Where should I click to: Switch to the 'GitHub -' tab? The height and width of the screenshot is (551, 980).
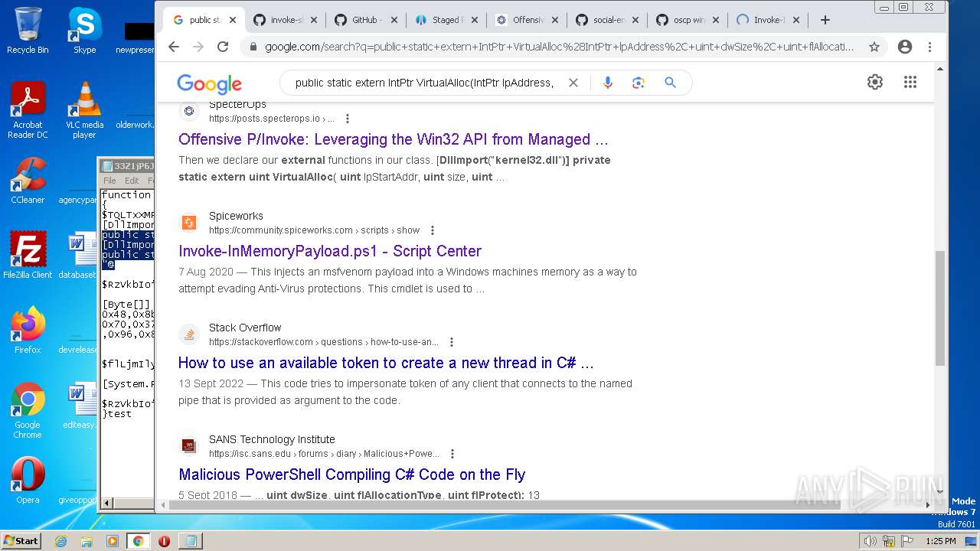point(365,20)
